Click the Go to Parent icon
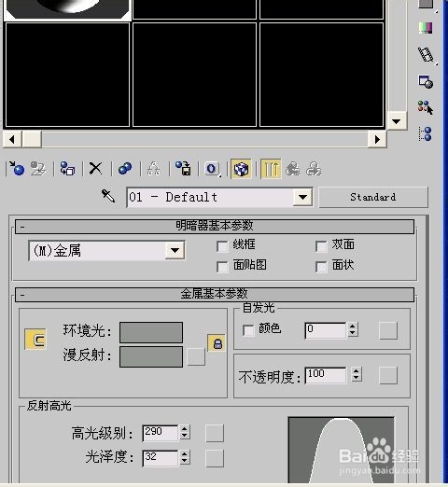Screen dimensions: 448x487 (x=292, y=169)
